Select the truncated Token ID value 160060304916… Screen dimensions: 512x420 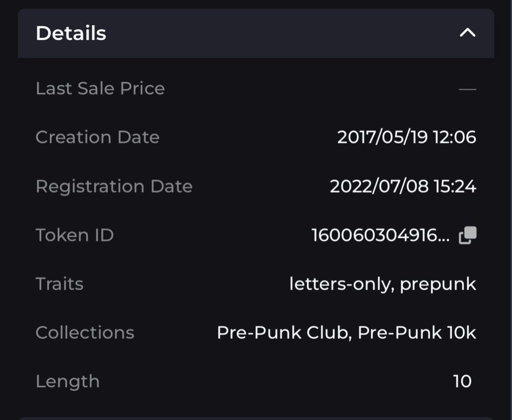pos(380,235)
